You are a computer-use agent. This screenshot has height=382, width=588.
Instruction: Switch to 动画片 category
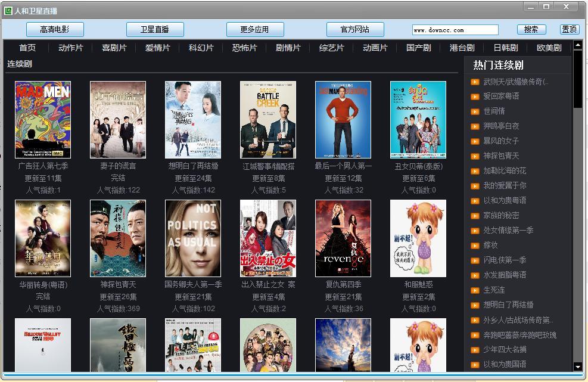tap(375, 48)
